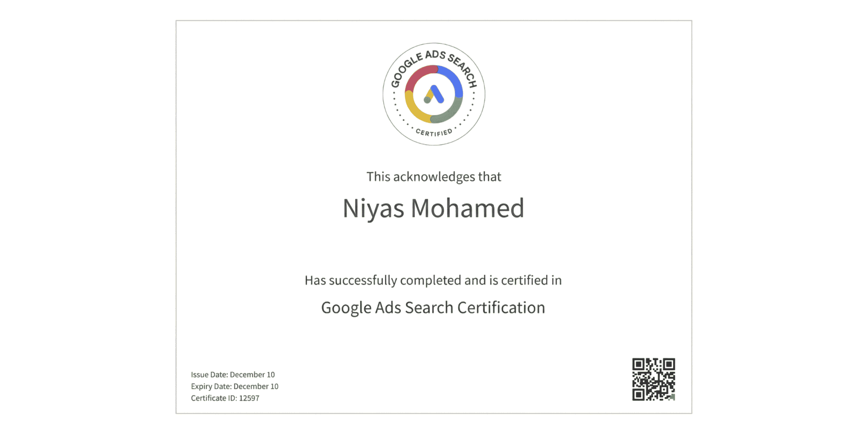The image size is (868, 434).
Task: Click the 'Issue Date: December 10' line
Action: 233,375
